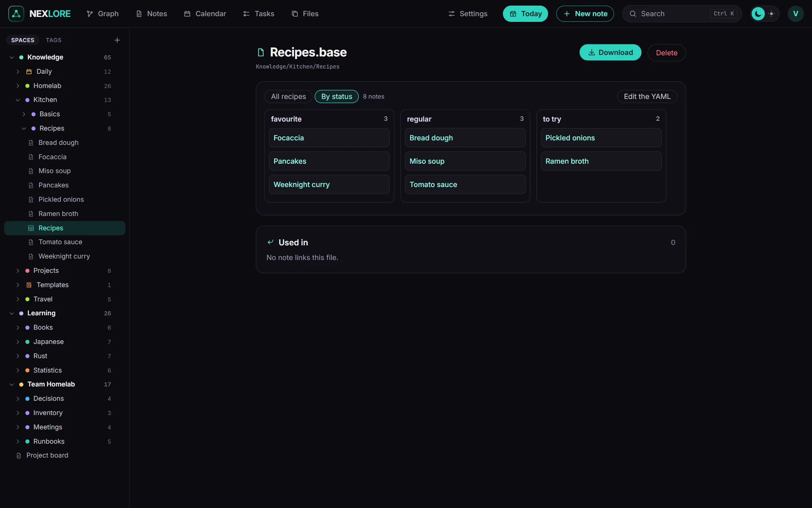Expand the Homelab folder

point(18,86)
